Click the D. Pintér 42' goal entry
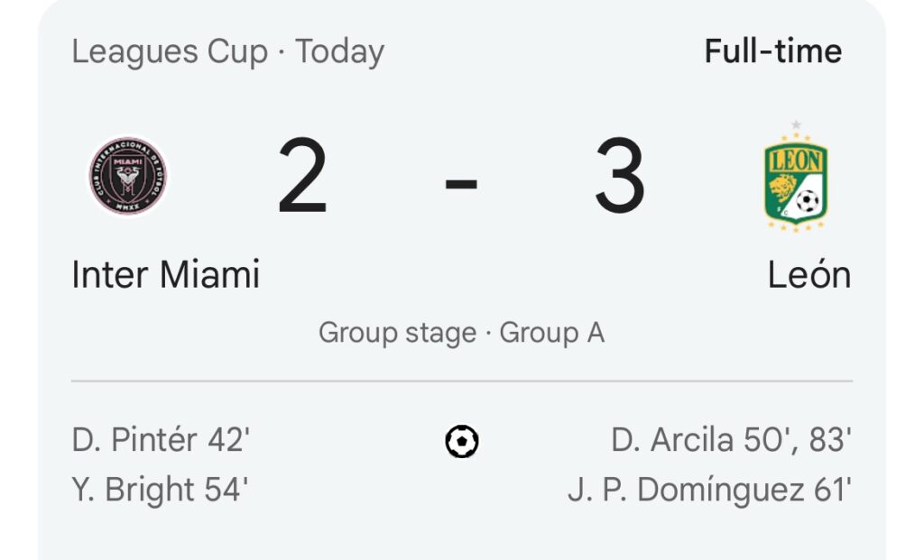924x560 pixels. pyautogui.click(x=161, y=440)
